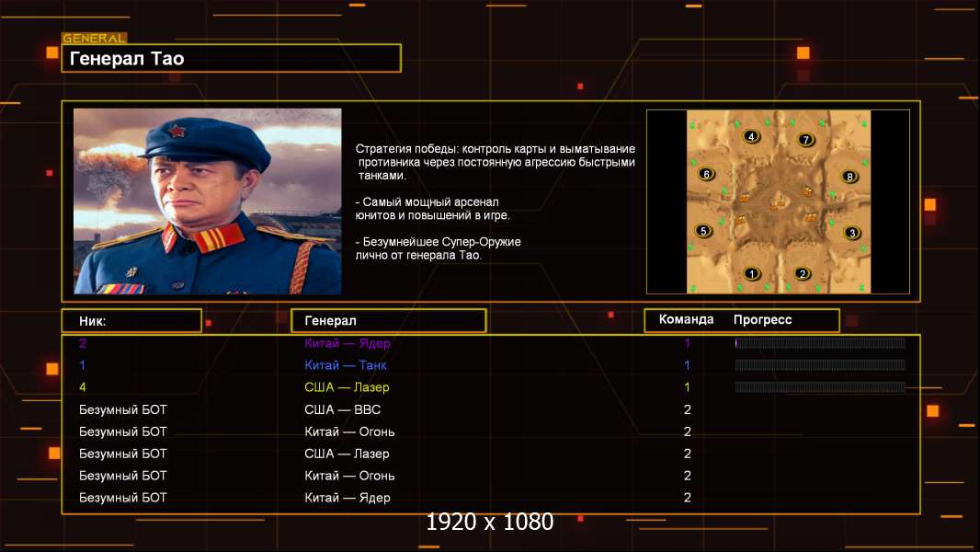Click "США — ВВС" general entry
This screenshot has height=552, width=980.
point(343,409)
